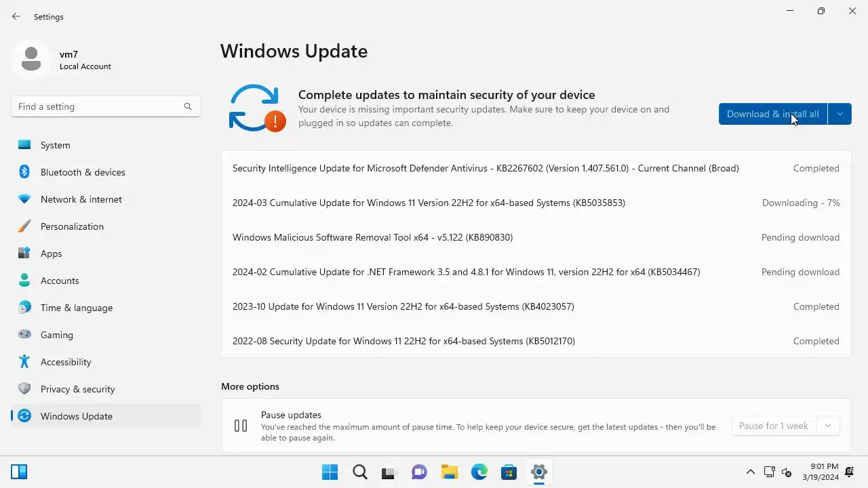The width and height of the screenshot is (868, 488).
Task: Click the Find a setting search field
Action: (x=106, y=106)
